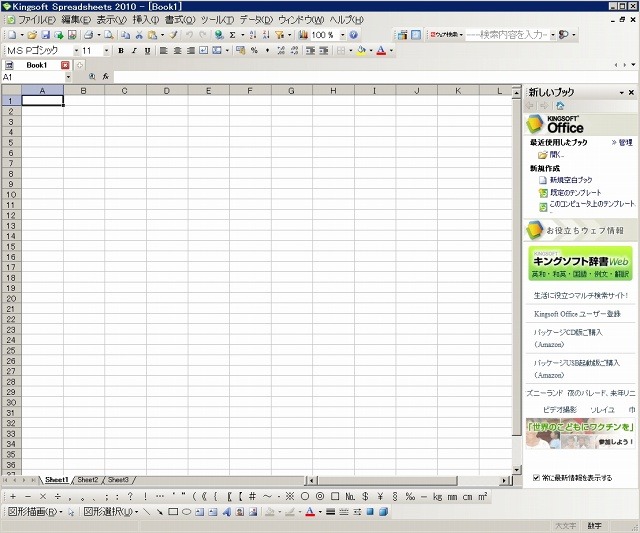This screenshot has width=640, height=533.
Task: Open the zoom 100% dropdown
Action: 342,35
